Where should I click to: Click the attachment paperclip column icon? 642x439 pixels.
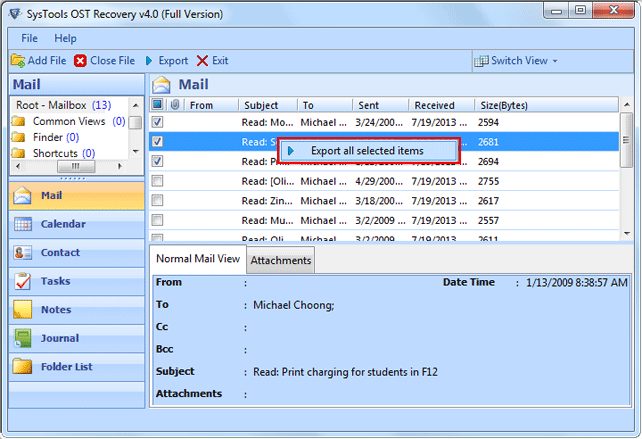click(x=175, y=105)
